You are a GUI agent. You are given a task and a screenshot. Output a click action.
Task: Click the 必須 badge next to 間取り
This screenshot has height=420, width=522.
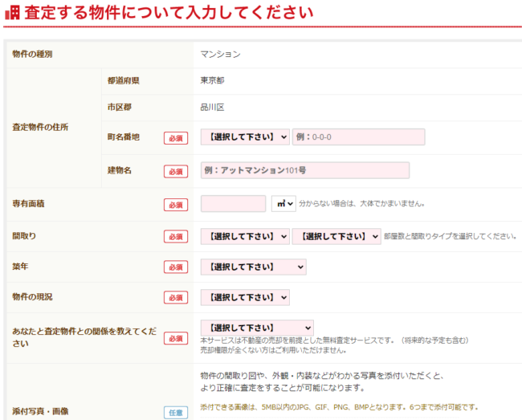[176, 237]
